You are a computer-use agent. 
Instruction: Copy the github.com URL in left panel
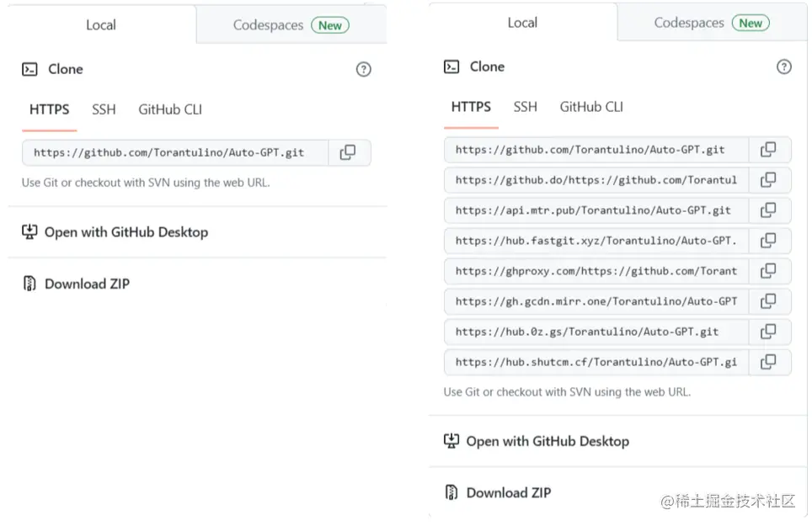[x=348, y=152]
